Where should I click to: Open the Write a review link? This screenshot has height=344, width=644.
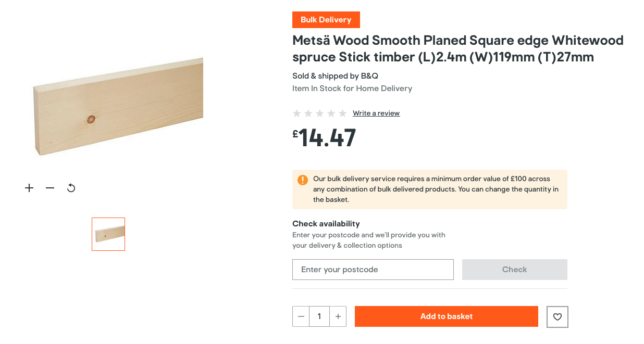coord(376,113)
